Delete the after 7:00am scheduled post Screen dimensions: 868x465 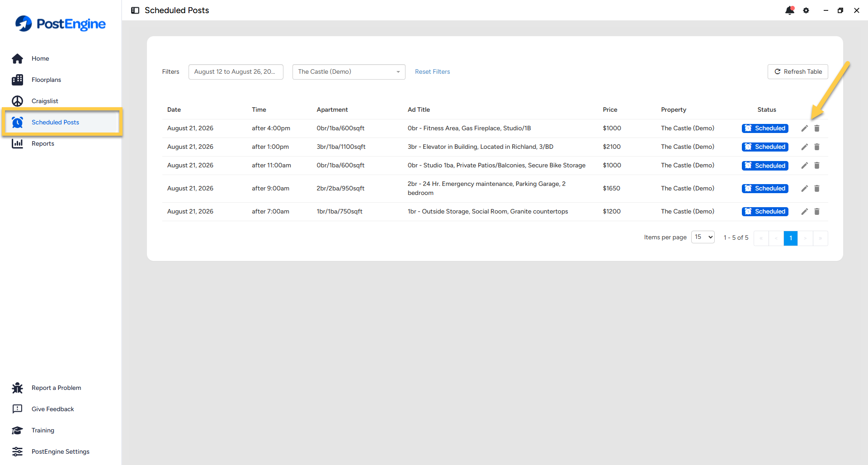[817, 212]
